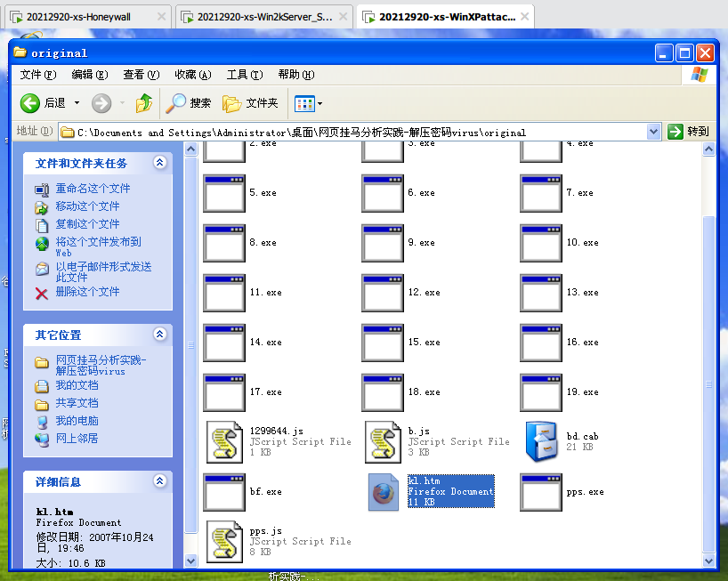Open 我的电脑 in other places
The image size is (728, 581).
point(77,421)
